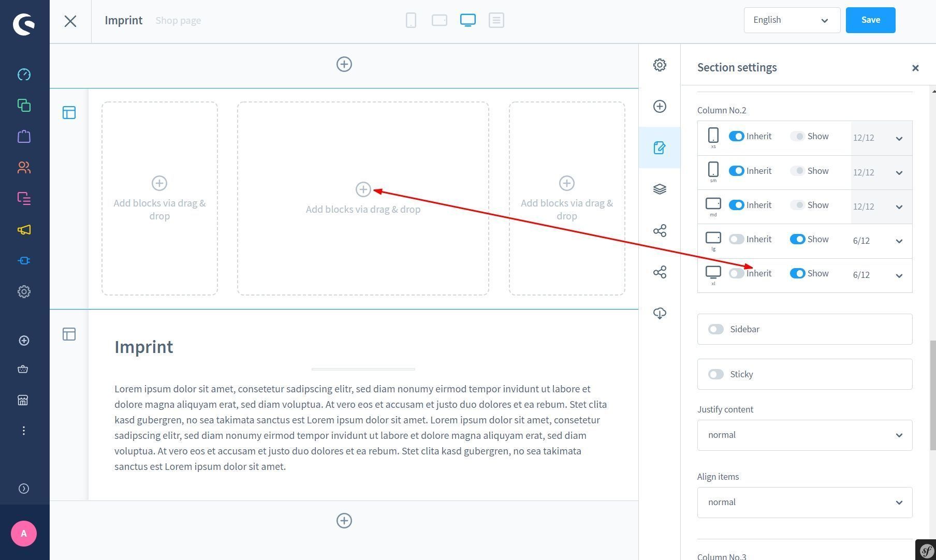
Task: Open the Align items dropdown
Action: point(805,503)
